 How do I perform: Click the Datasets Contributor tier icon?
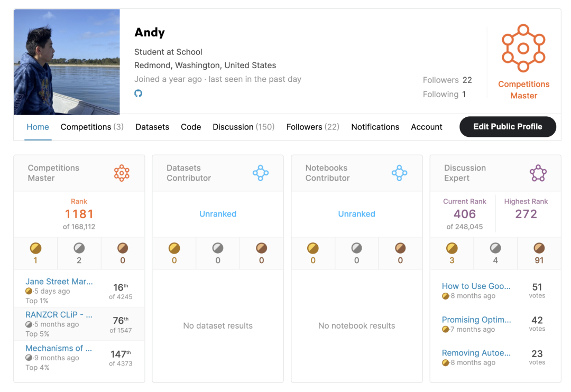[x=261, y=173]
